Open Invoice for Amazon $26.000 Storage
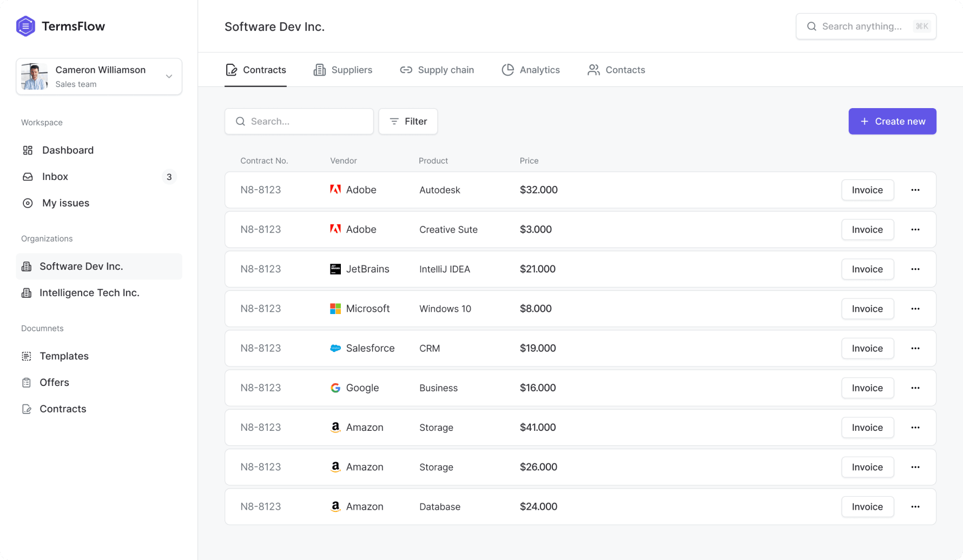This screenshot has height=560, width=963. (867, 467)
